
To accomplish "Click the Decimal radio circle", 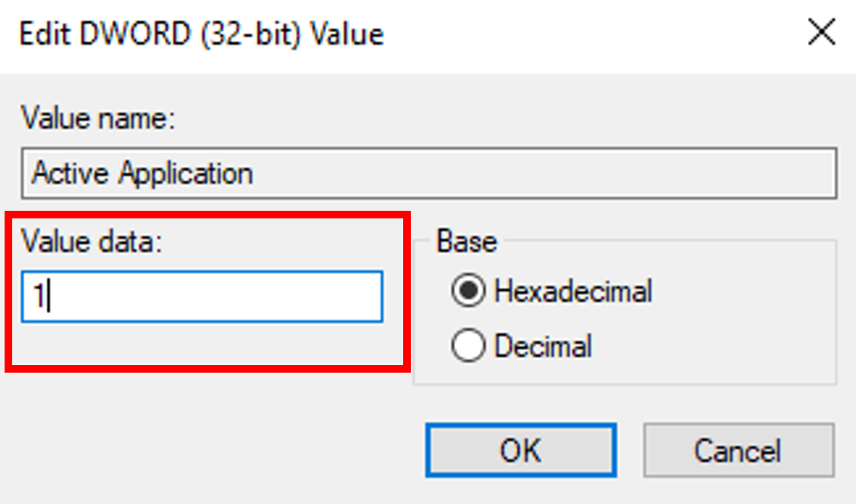I will pos(468,347).
